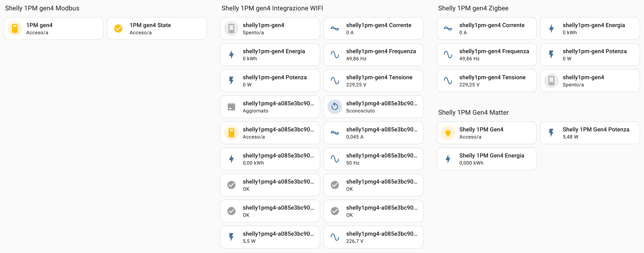Click the firmware icon on the Aggiornato tile
Screen dimensions: 644x253
231,107
